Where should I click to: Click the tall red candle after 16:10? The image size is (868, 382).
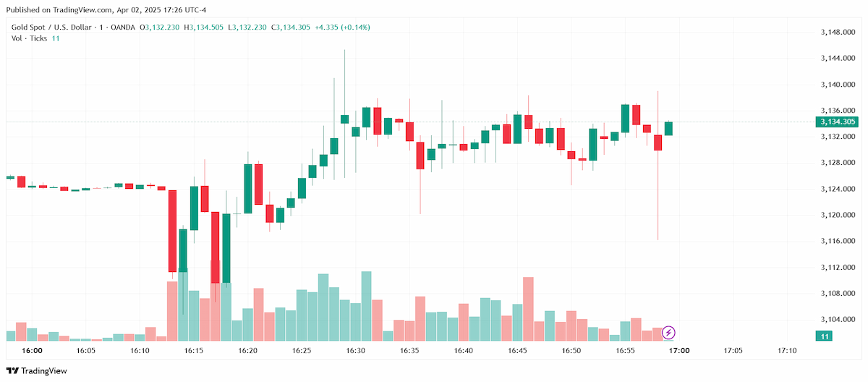172,231
